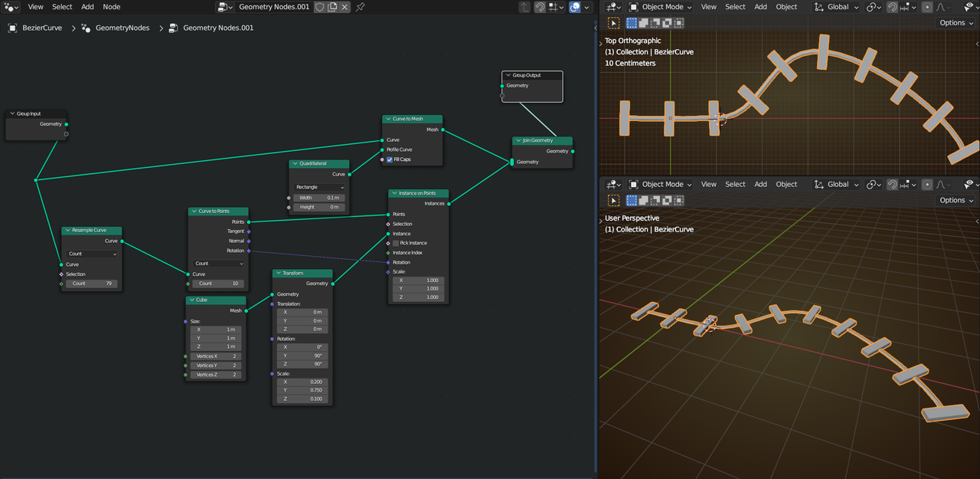
Task: Click the Resample Curve Count field
Action: point(91,284)
